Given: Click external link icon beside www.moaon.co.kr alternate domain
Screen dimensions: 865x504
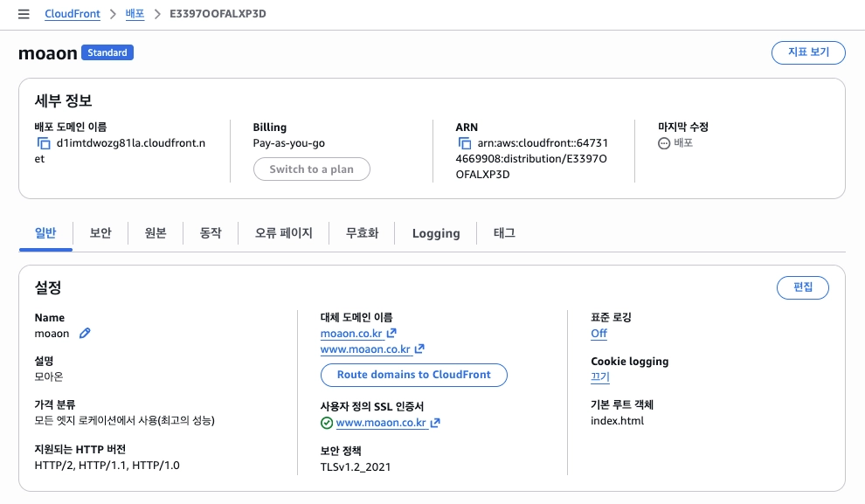Looking at the screenshot, I should [x=419, y=349].
